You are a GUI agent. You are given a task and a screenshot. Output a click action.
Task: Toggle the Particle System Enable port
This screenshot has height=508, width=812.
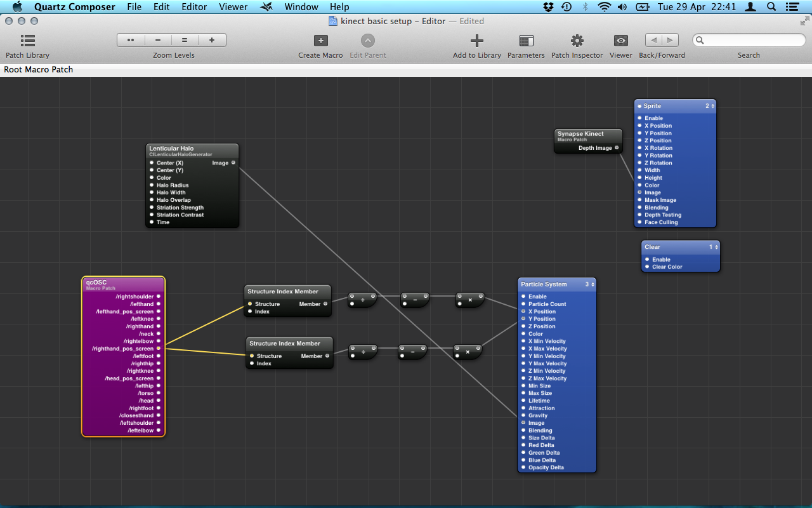pos(523,297)
